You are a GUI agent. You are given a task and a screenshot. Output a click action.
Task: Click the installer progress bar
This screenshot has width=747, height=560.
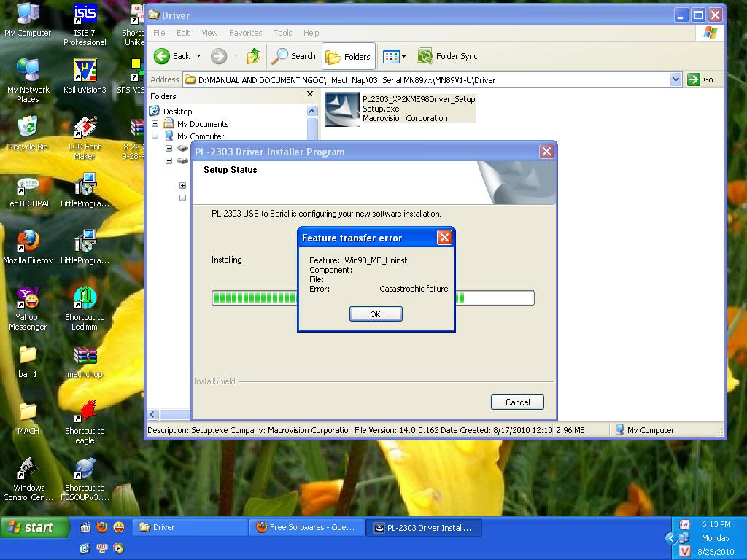coord(373,298)
